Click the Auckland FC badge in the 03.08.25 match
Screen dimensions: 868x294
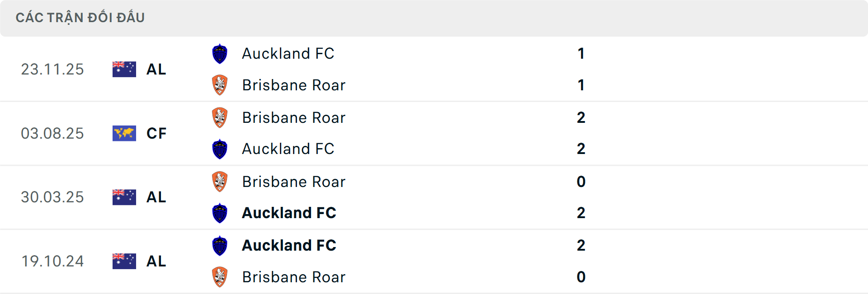click(x=220, y=149)
